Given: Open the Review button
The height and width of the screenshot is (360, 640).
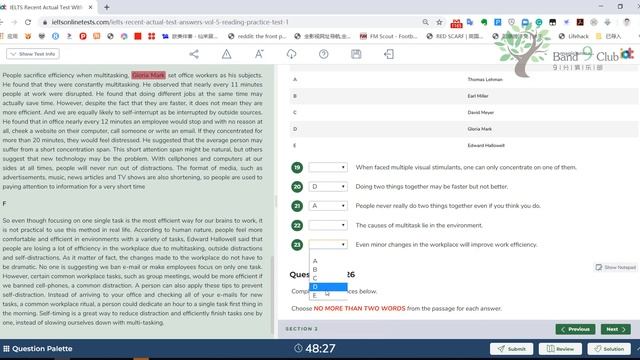Looking at the screenshot, I should (560, 349).
